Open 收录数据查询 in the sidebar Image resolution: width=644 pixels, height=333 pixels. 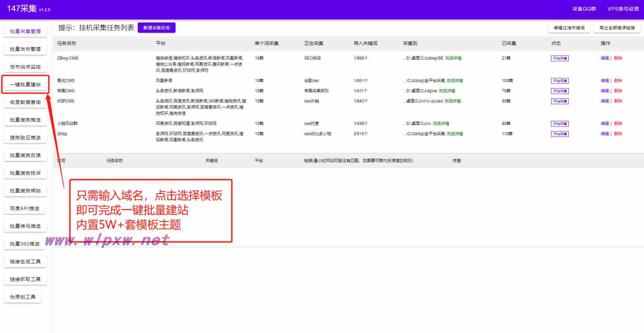(25, 102)
